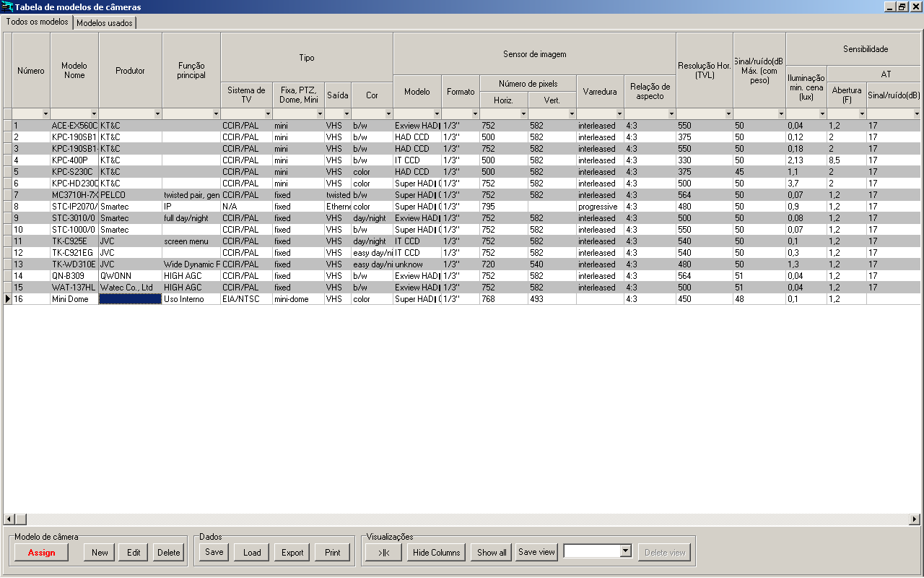Click the window title bar application icon
The image size is (924, 578).
(x=7, y=7)
